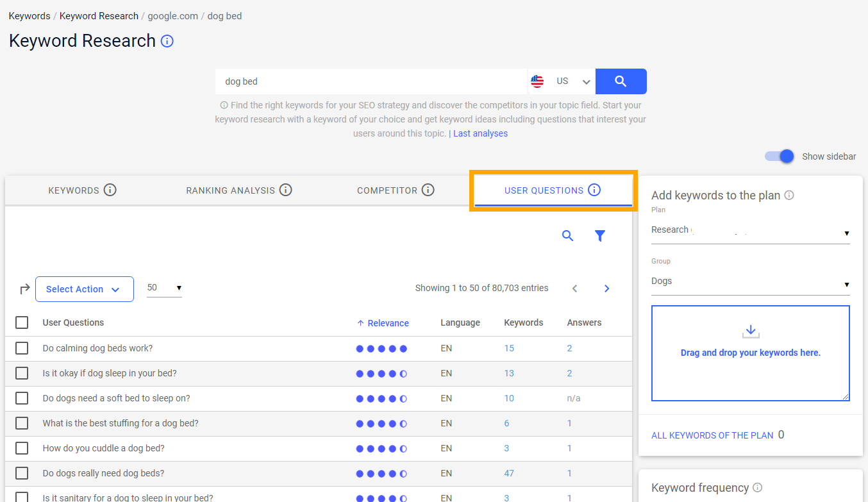Open the in-table search magnifier icon
Image resolution: width=868 pixels, height=502 pixels.
point(567,236)
